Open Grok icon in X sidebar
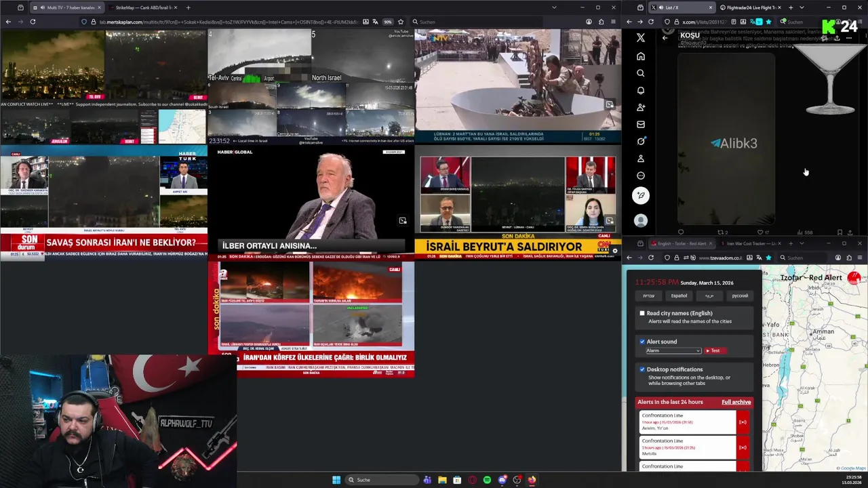The image size is (868, 488). click(x=641, y=141)
